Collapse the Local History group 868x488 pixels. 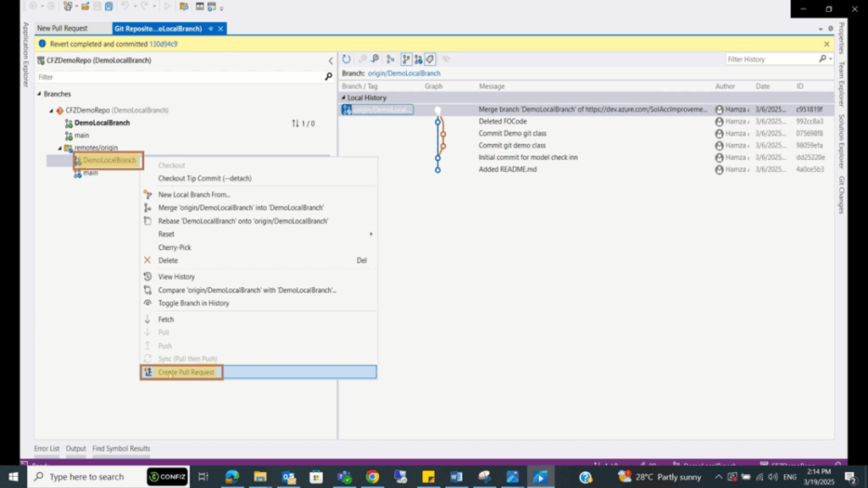(343, 98)
